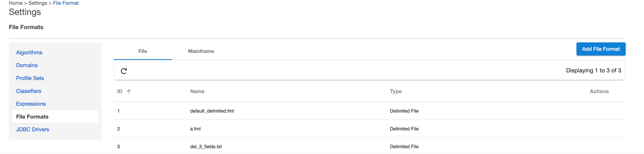Open Algorithms in the settings sidebar

(x=29, y=53)
